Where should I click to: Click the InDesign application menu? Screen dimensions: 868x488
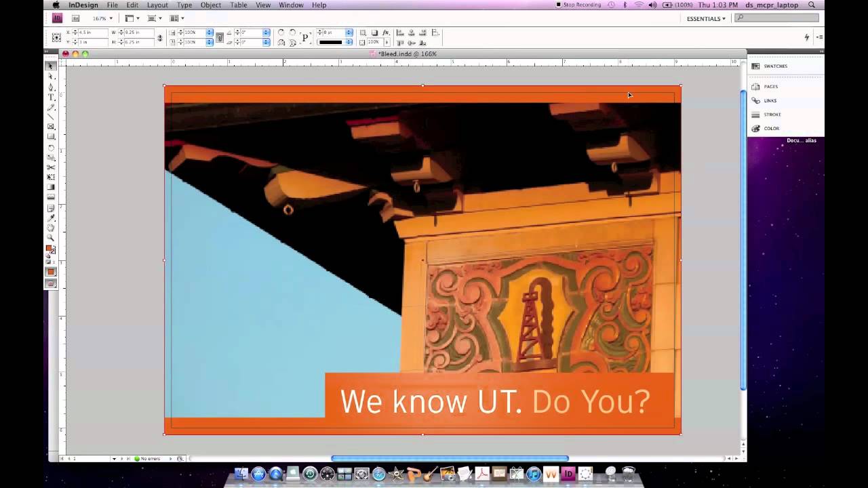click(83, 5)
